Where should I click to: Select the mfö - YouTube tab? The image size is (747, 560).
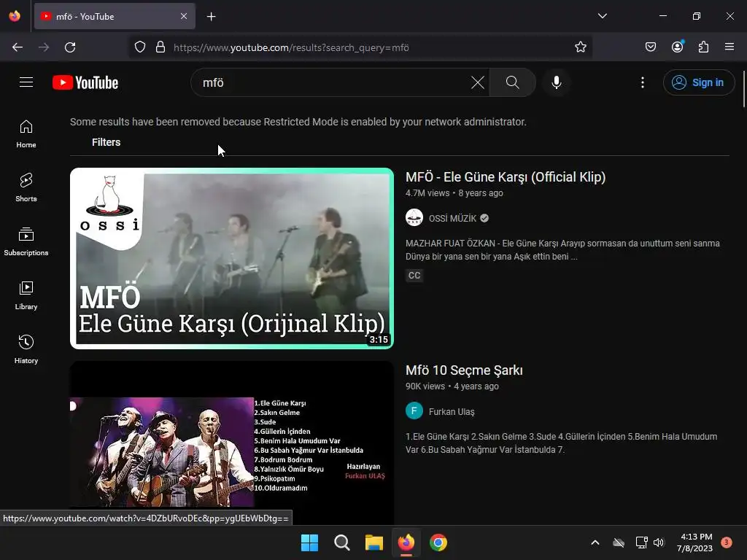[115, 16]
